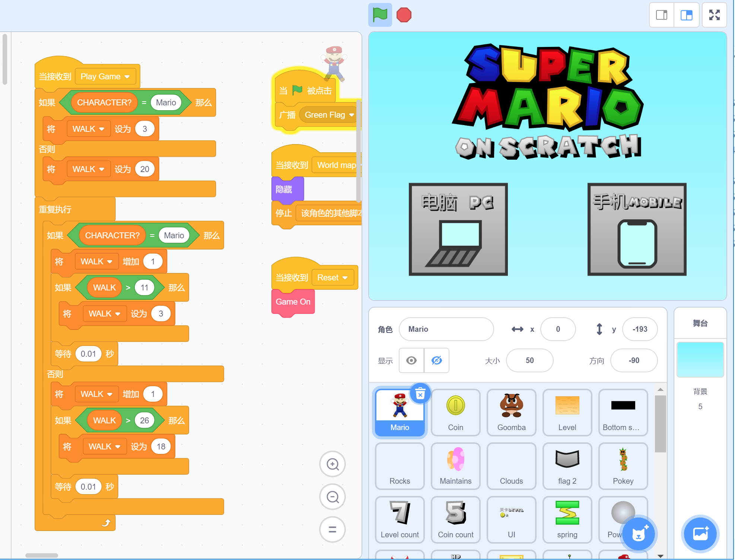Zoom in on the code workspace
This screenshot has width=735, height=560.
click(x=332, y=464)
